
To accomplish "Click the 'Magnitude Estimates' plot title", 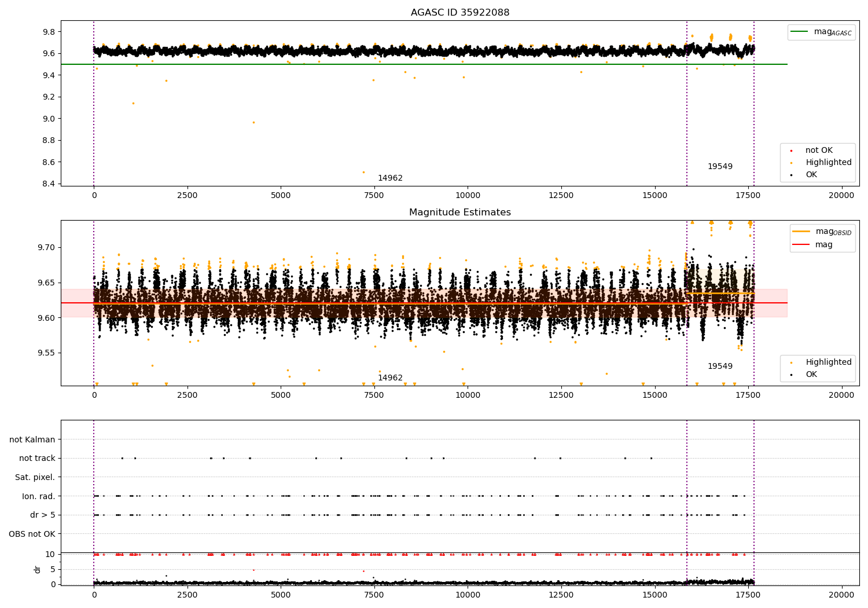I will [460, 213].
